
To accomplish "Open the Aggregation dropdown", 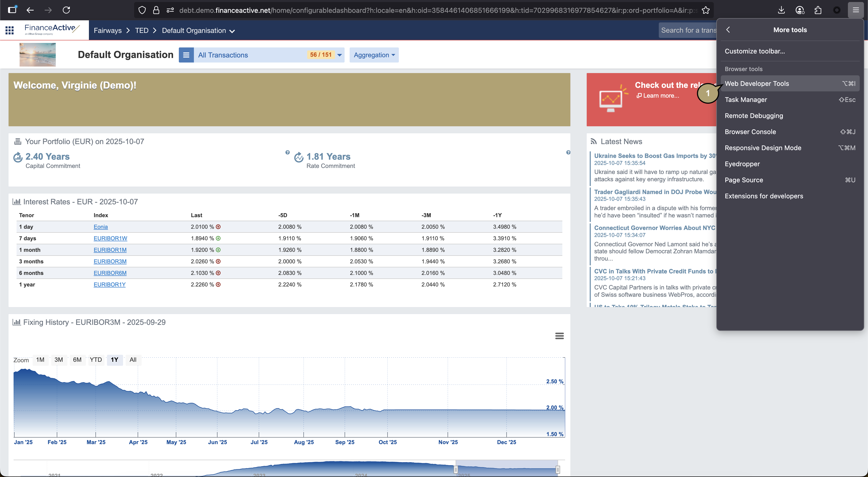I will pyautogui.click(x=374, y=55).
